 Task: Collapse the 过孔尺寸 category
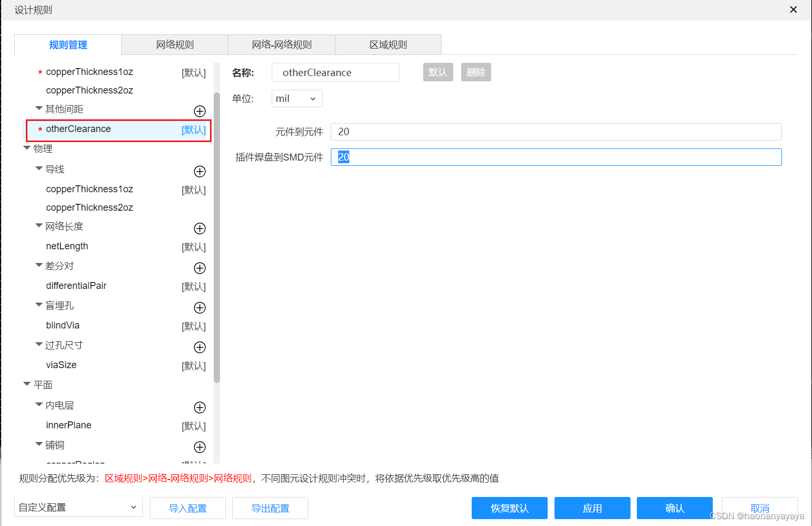pyautogui.click(x=39, y=344)
